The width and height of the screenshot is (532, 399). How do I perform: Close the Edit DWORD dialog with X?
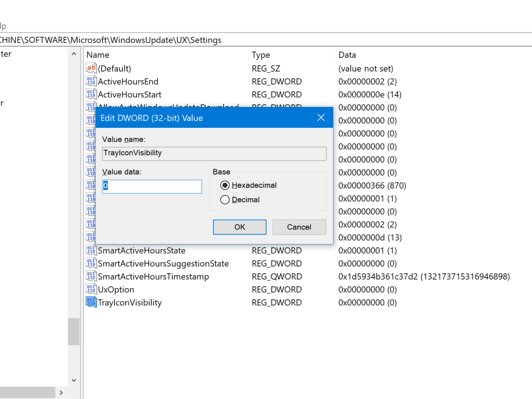(321, 118)
